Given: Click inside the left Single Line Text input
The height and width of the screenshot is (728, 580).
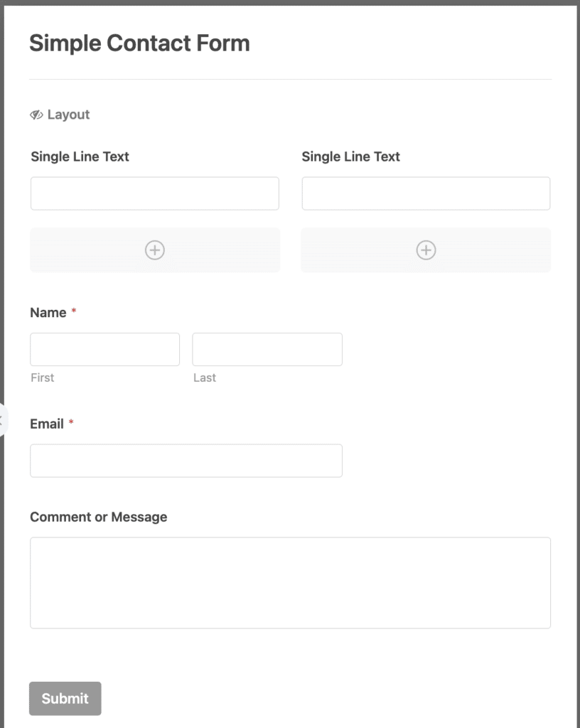Looking at the screenshot, I should pyautogui.click(x=155, y=193).
